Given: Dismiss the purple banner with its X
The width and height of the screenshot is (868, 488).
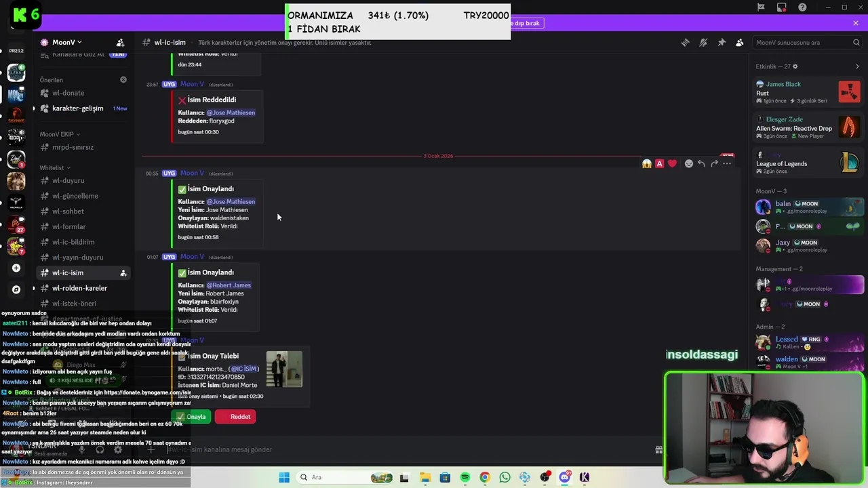Looking at the screenshot, I should pyautogui.click(x=856, y=23).
